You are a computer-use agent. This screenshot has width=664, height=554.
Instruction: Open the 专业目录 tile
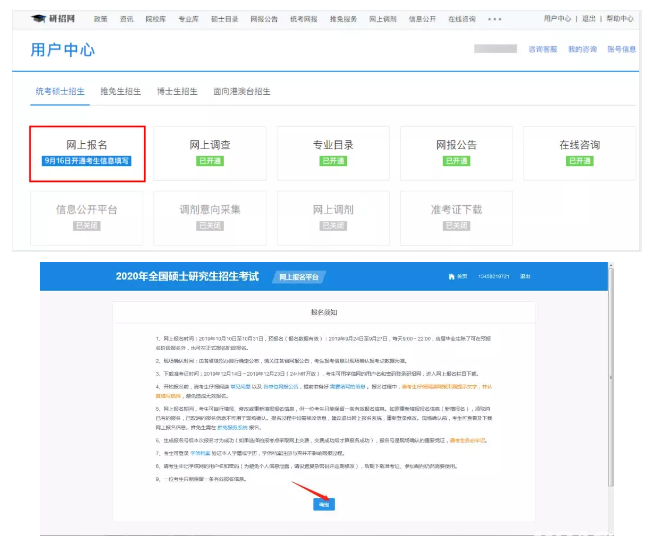tap(333, 152)
